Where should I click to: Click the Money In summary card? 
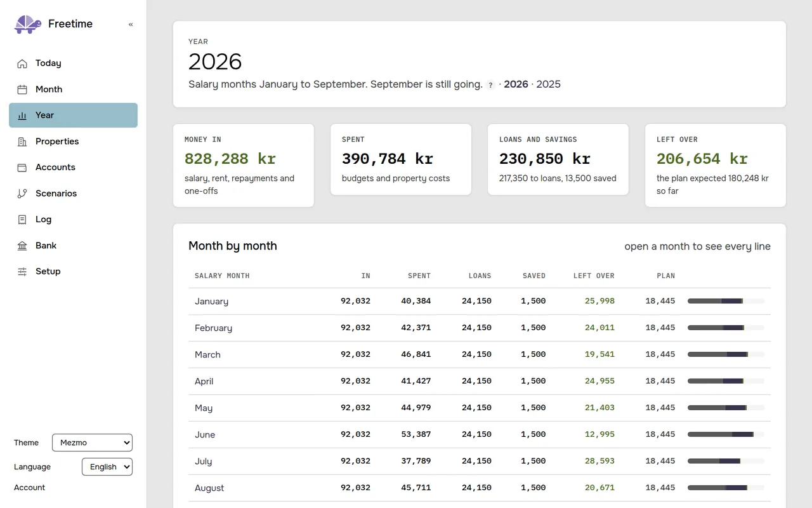coord(244,165)
